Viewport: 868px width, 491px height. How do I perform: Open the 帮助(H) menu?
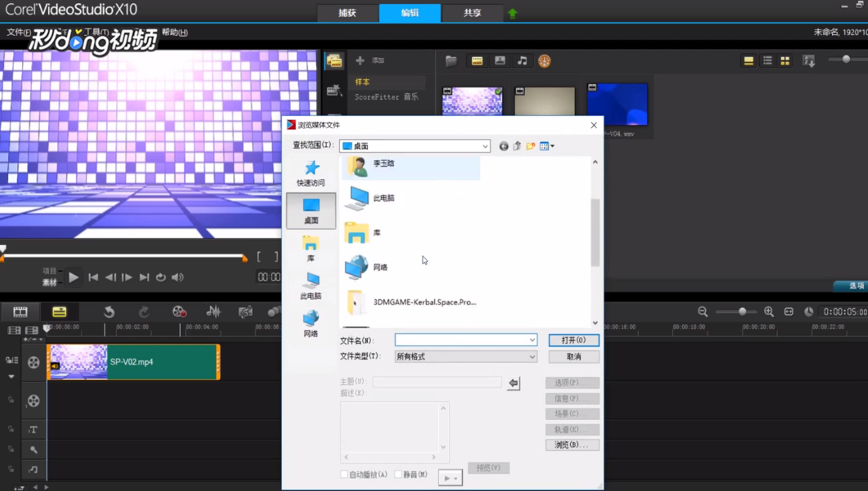coord(174,32)
